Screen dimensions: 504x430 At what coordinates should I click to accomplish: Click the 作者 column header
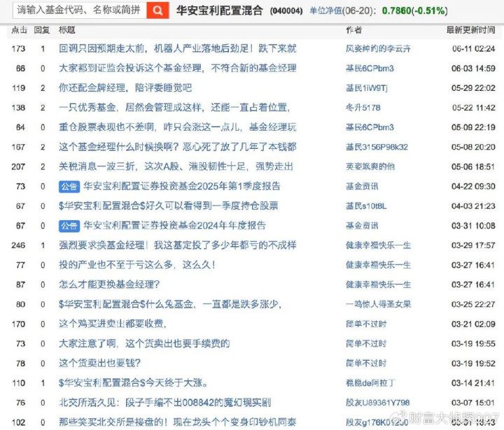354,30
